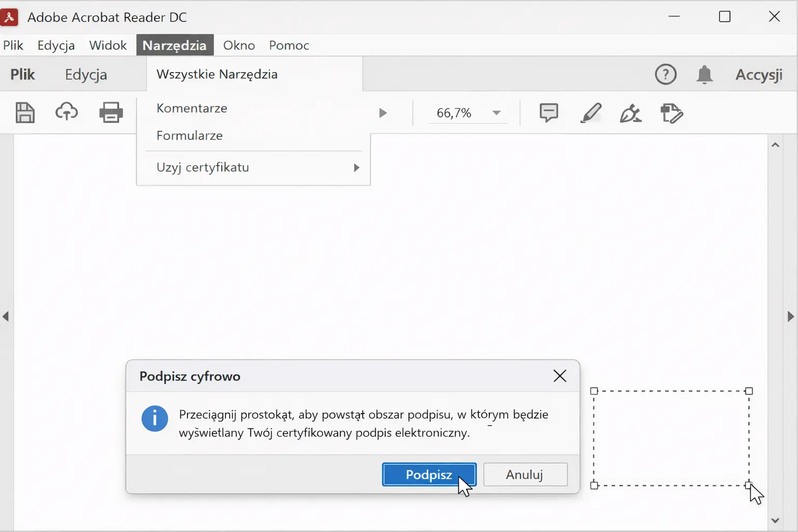Open the Widok menu

tap(108, 45)
